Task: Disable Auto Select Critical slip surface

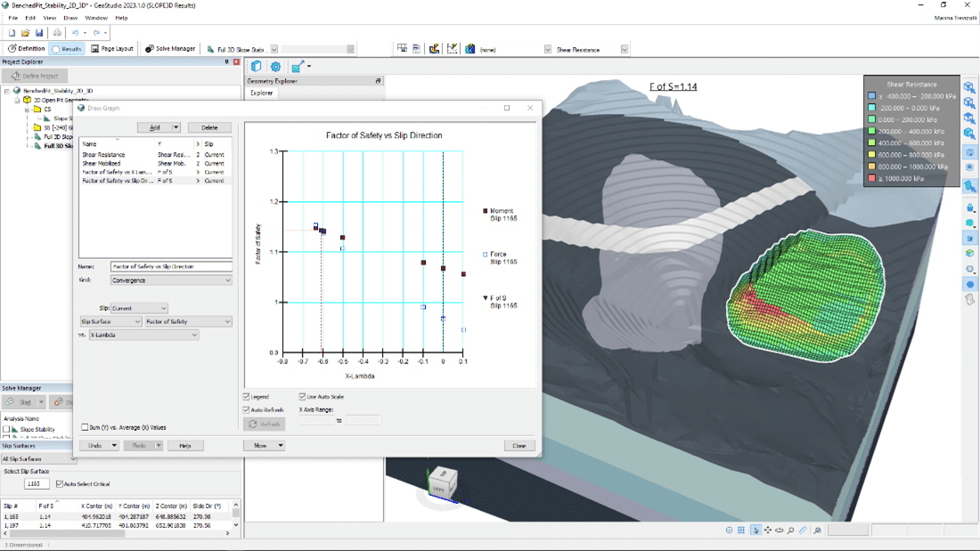Action: tap(61, 483)
